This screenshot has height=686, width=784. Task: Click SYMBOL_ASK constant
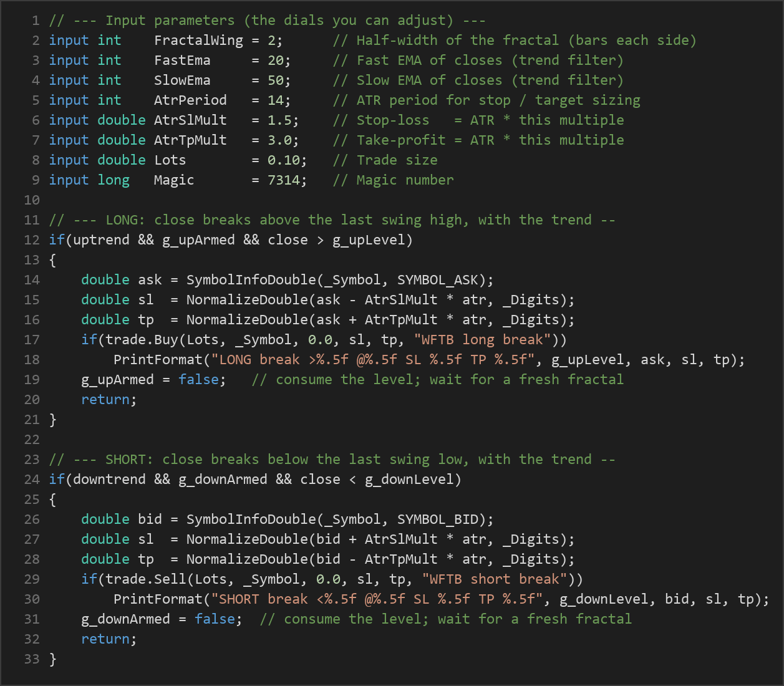point(437,280)
